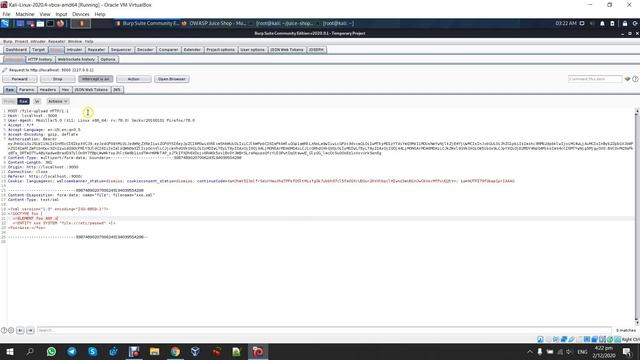Toggle the Intercept is on button
The image size is (640, 360).
point(96,79)
